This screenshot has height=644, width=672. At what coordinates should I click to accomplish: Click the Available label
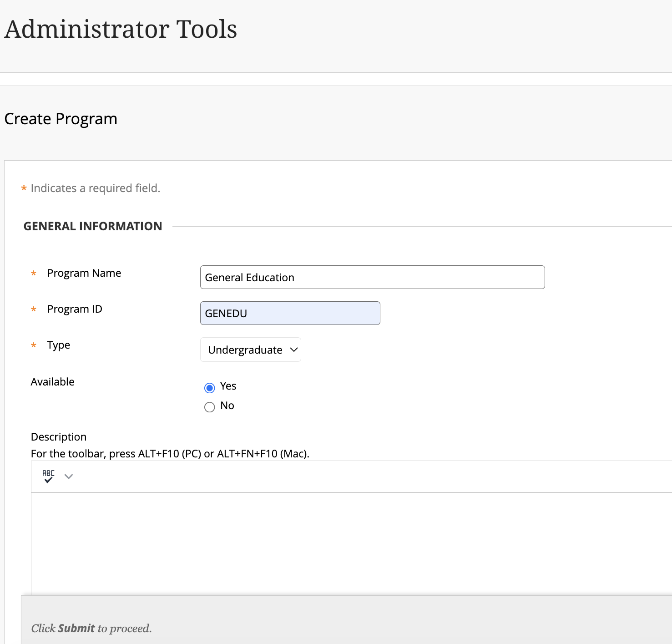click(52, 382)
